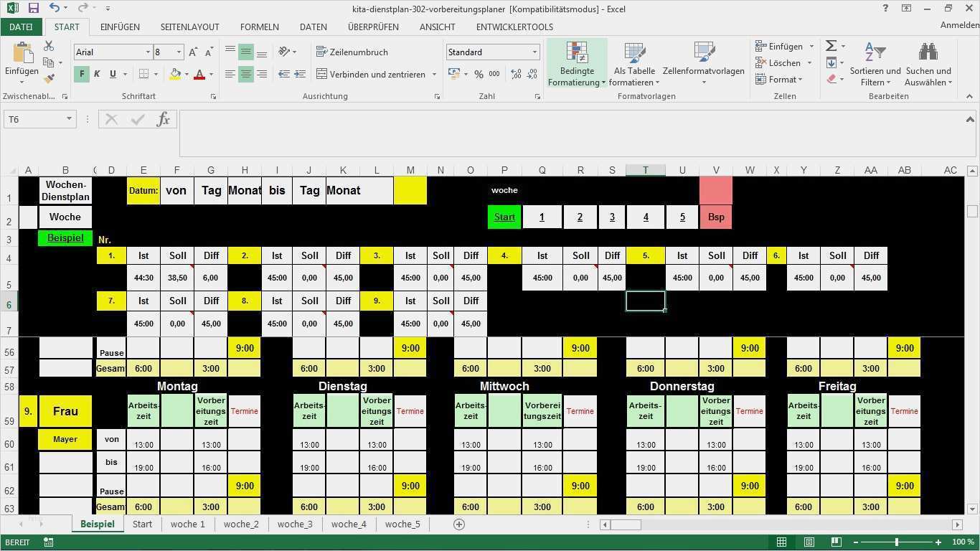
Task: Open the Arial font name dropdown
Action: pos(148,52)
